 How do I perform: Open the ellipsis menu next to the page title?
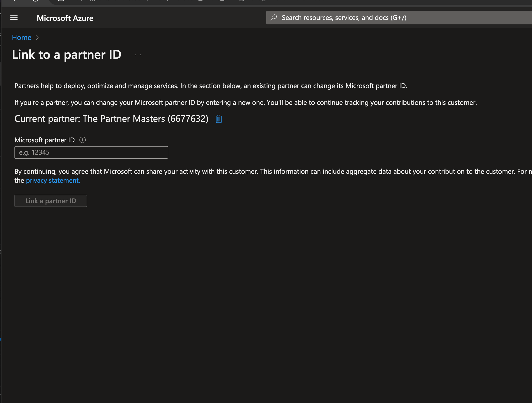pos(138,55)
